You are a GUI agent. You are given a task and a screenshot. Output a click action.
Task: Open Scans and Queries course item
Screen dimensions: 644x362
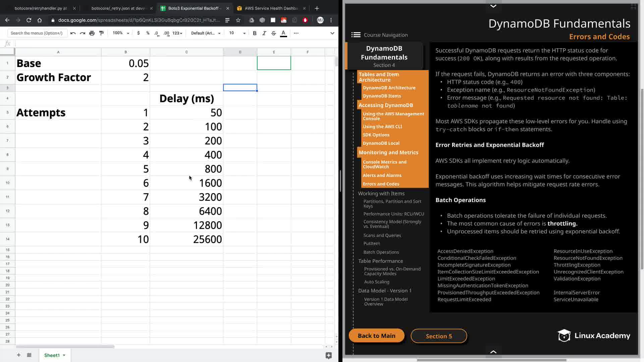coord(382,235)
